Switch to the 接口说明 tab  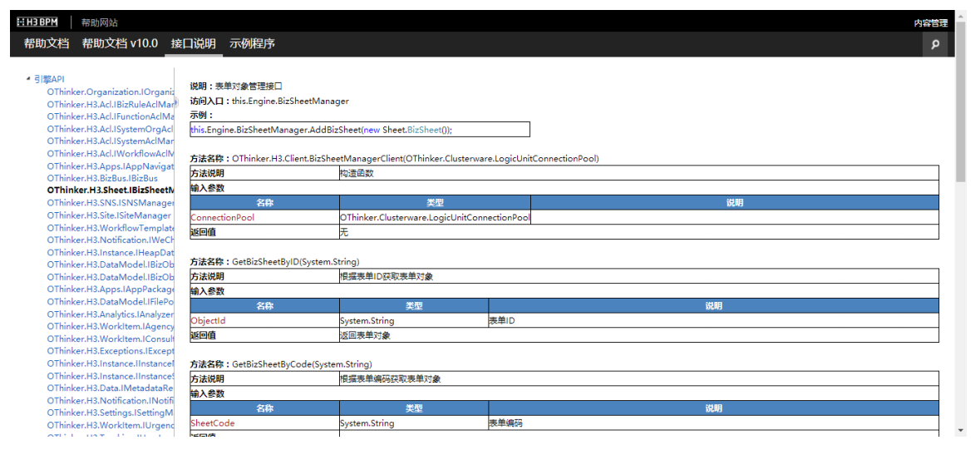[194, 44]
